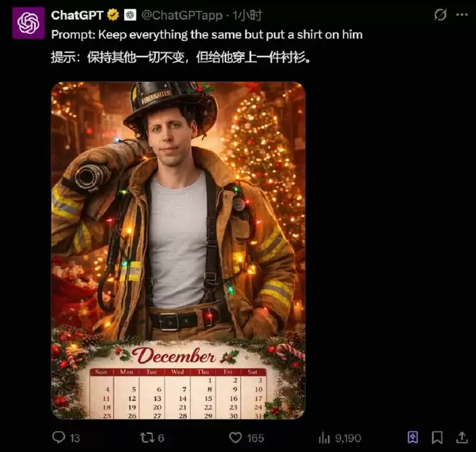The image size is (476, 452).
Task: Share the tweet via share icon
Action: (459, 438)
